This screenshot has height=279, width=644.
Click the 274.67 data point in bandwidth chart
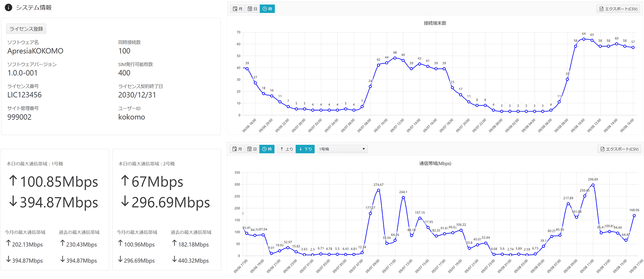378,190
